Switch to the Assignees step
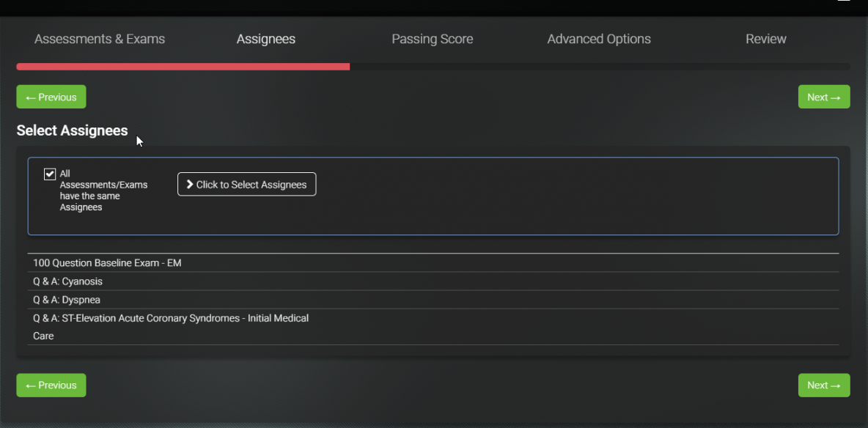 (265, 40)
